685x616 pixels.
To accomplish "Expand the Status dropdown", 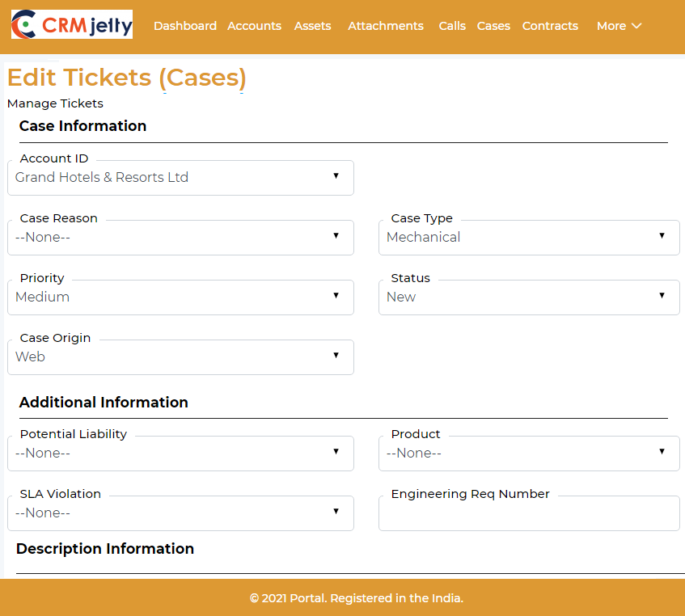I will click(x=529, y=297).
